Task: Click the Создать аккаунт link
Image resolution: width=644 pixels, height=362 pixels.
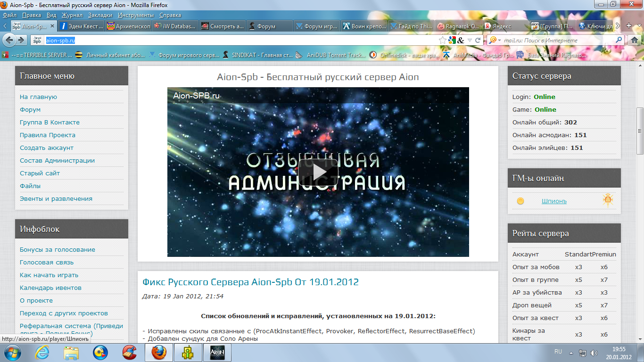Action: pyautogui.click(x=47, y=148)
